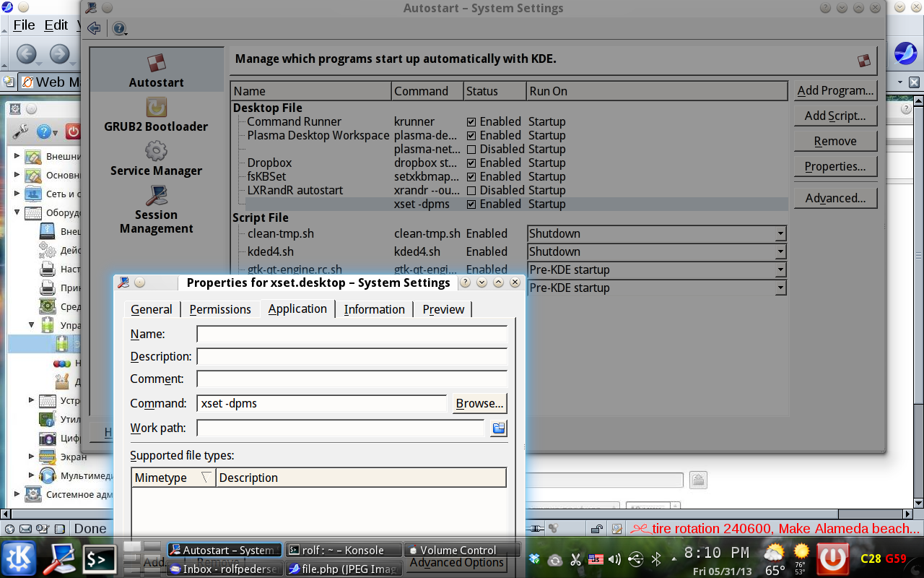
Task: Open the volume speaker tray icon
Action: coord(614,558)
